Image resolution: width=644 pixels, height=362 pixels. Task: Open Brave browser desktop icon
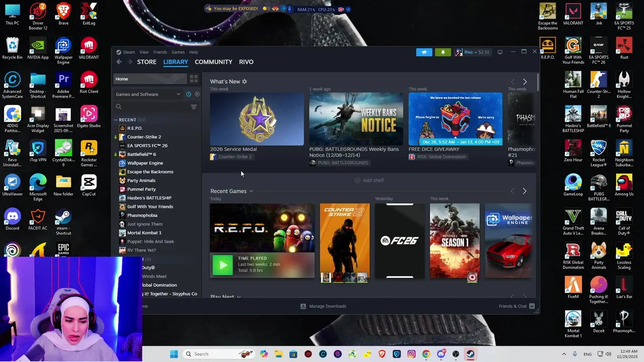[x=63, y=14]
